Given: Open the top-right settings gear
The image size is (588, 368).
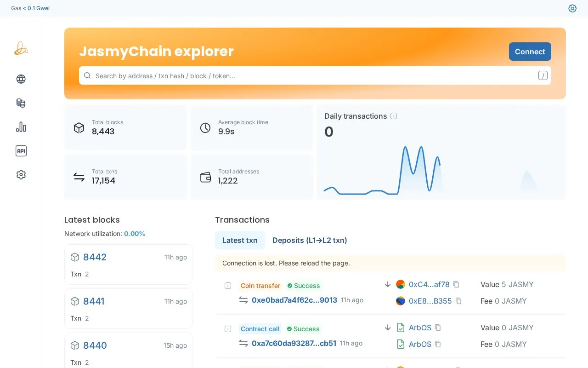Looking at the screenshot, I should 572,8.
